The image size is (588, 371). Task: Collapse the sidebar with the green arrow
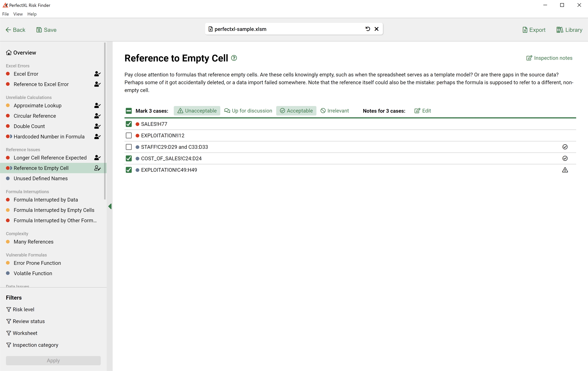click(110, 207)
